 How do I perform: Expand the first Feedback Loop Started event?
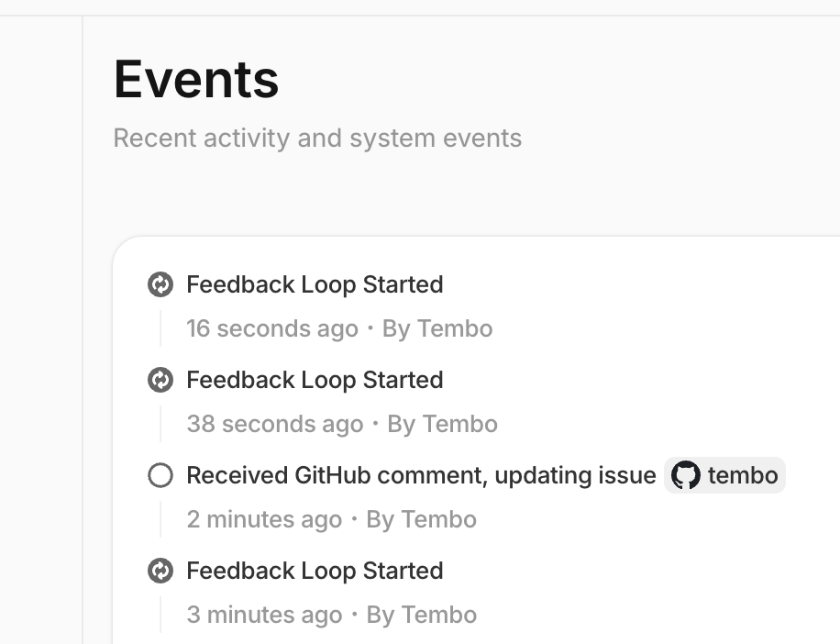tap(315, 284)
